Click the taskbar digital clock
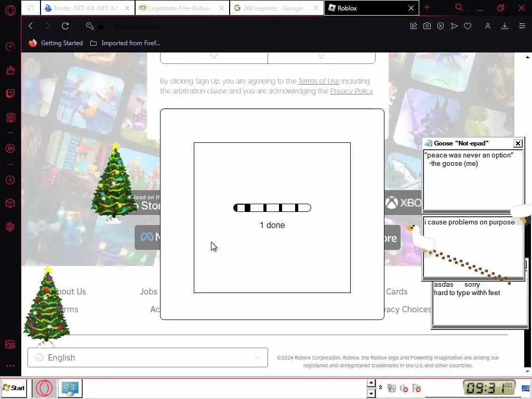532x399 pixels. click(x=489, y=388)
